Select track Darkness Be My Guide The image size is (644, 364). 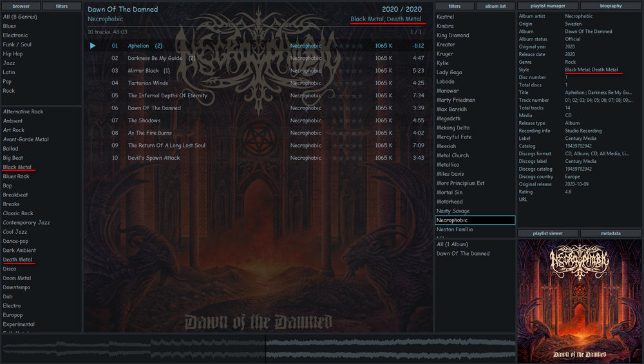259,58
